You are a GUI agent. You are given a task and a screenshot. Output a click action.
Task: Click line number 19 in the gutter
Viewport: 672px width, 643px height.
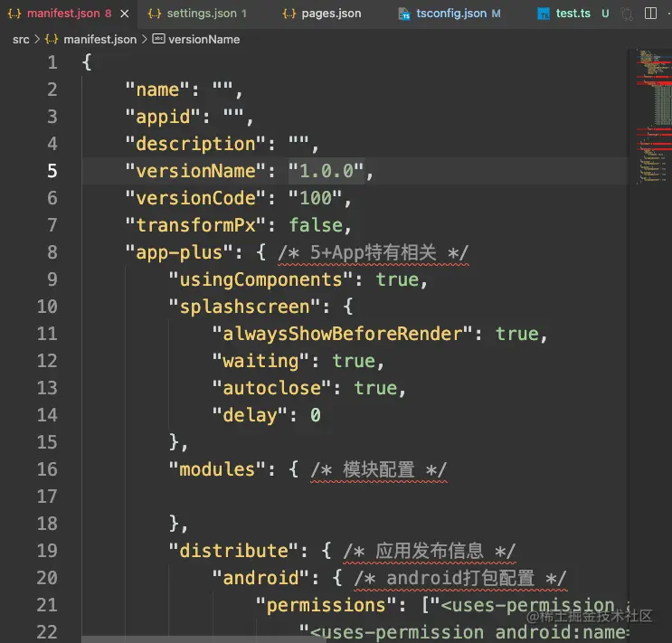pos(47,551)
